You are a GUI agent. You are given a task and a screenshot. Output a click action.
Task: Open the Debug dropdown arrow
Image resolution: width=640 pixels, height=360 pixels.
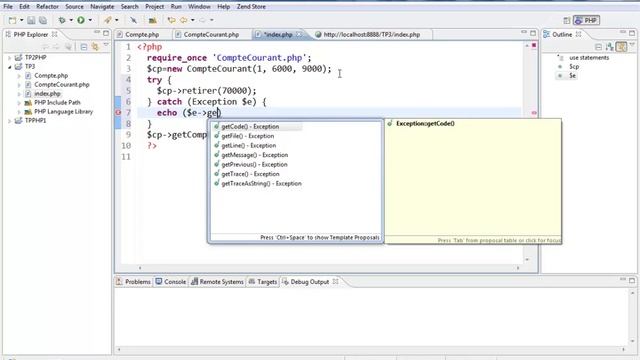71,20
